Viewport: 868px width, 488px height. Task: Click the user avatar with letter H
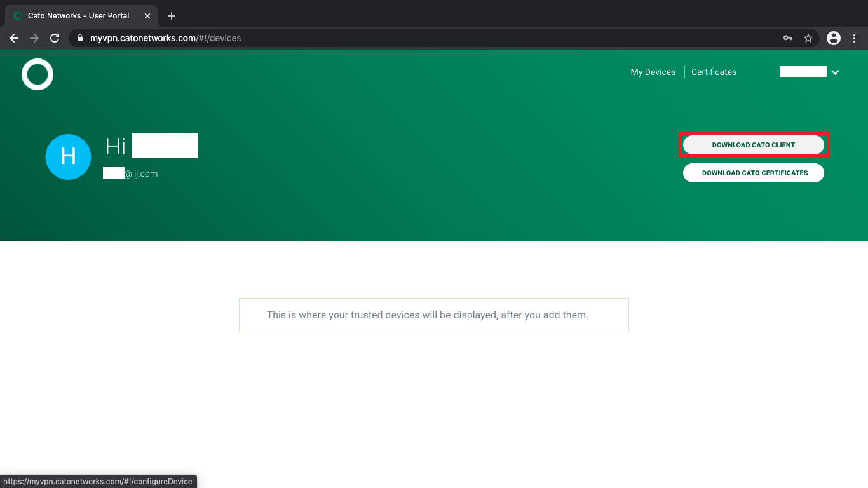(68, 156)
